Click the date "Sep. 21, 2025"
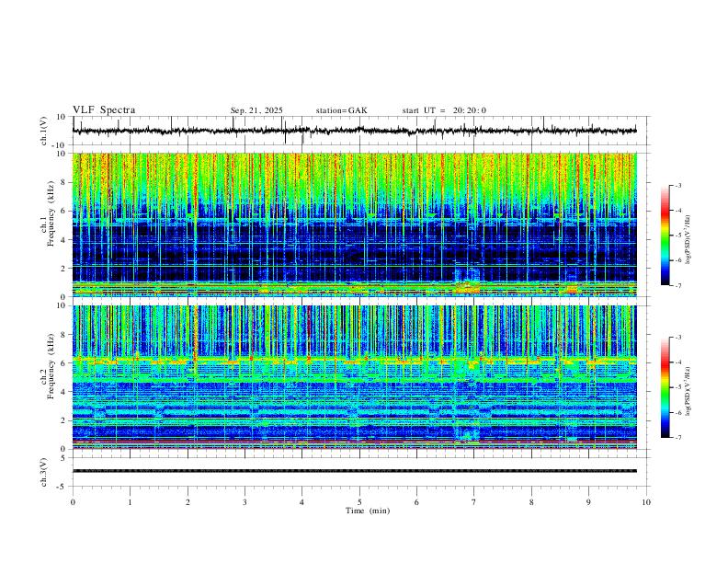The height and width of the screenshot is (563, 728). click(256, 110)
